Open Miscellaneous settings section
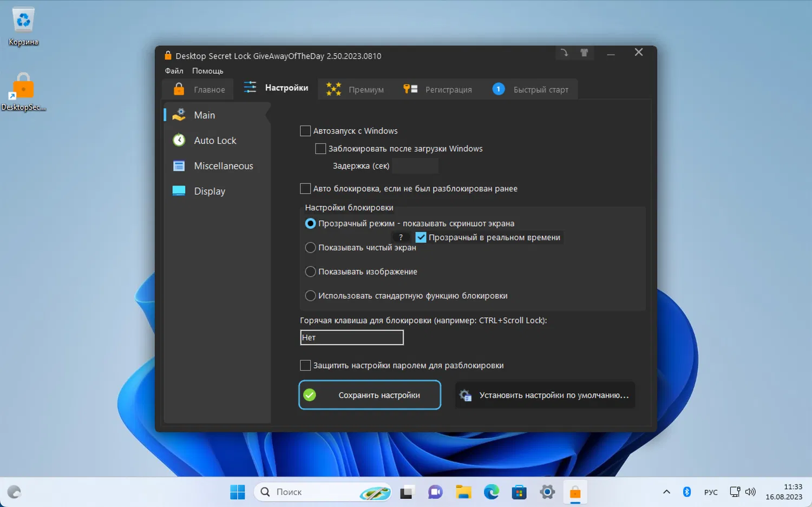This screenshot has width=812, height=507. click(217, 166)
